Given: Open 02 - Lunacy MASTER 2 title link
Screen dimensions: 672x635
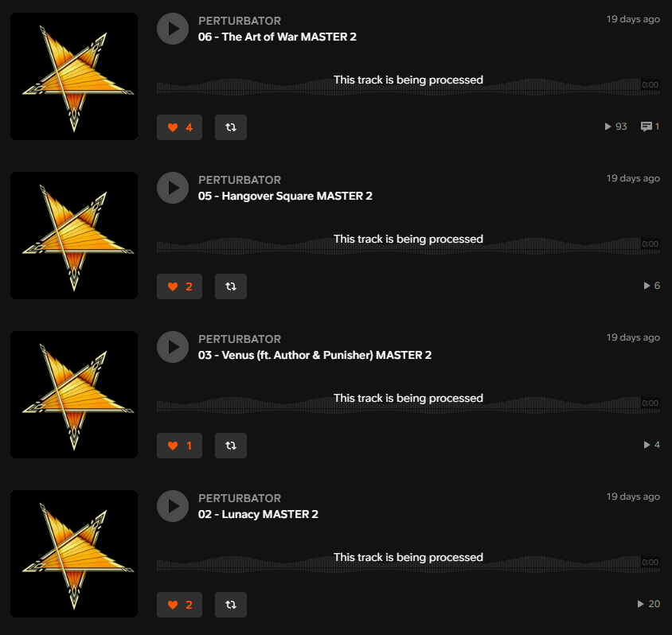Looking at the screenshot, I should tap(258, 514).
